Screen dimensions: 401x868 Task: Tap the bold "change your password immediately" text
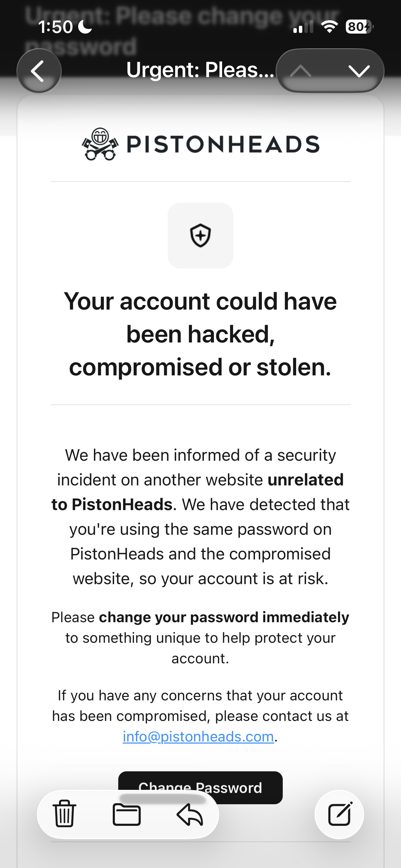[224, 617]
